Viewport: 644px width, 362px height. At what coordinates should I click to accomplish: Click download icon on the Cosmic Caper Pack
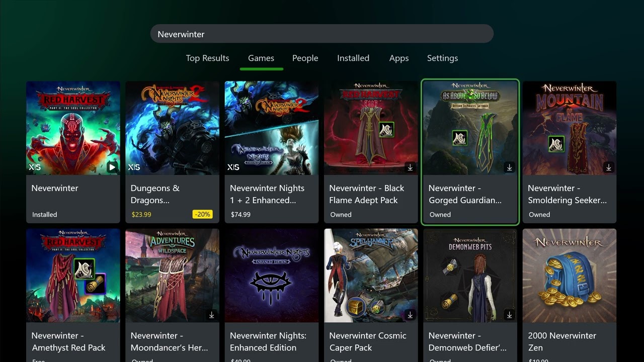410,315
